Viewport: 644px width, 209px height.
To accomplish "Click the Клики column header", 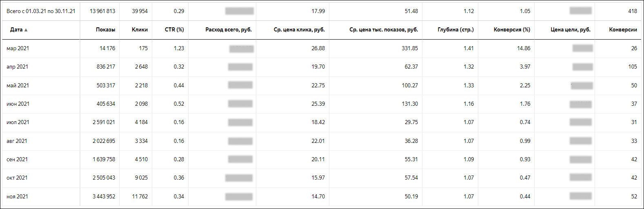I will coord(140,30).
